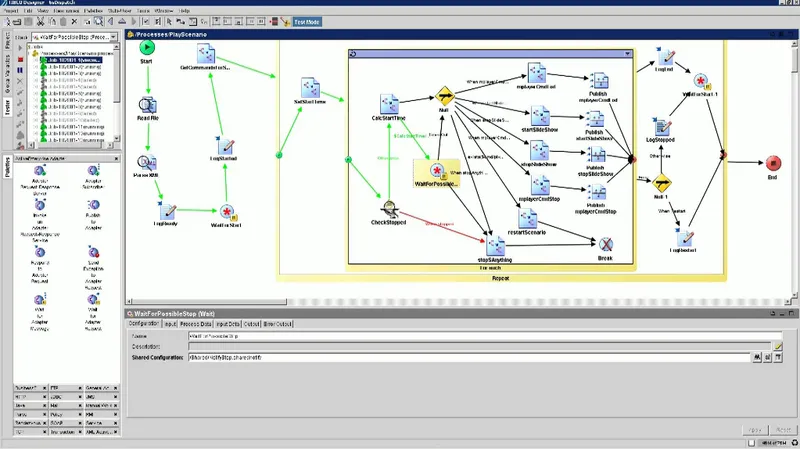Select the stopSAnything activity
Viewport: 800px width, 449px height.
495,246
